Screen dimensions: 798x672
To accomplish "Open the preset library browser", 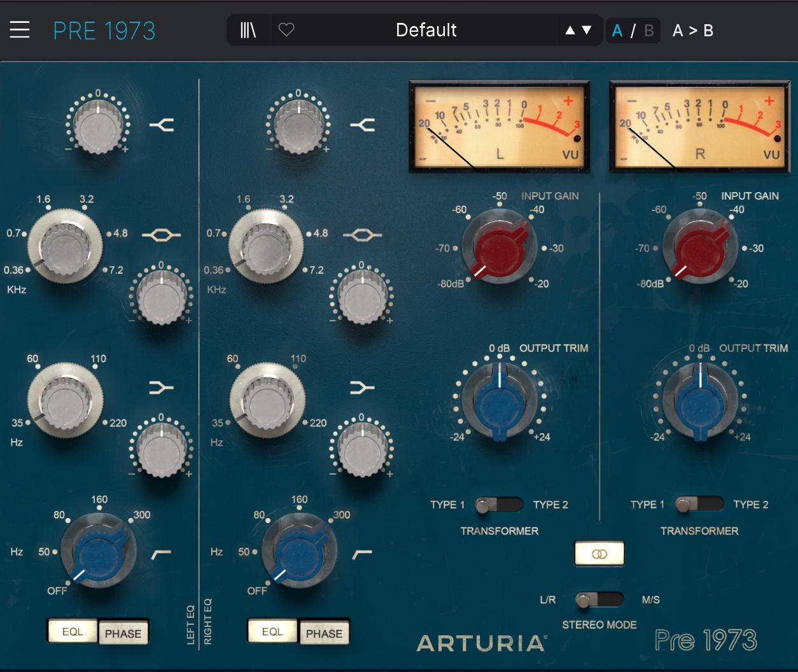I will pyautogui.click(x=248, y=30).
